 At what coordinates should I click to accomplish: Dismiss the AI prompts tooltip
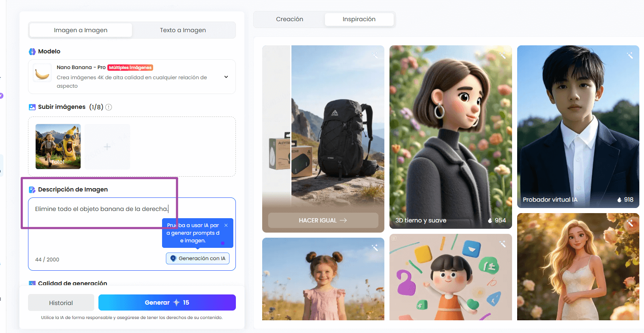pos(226,225)
